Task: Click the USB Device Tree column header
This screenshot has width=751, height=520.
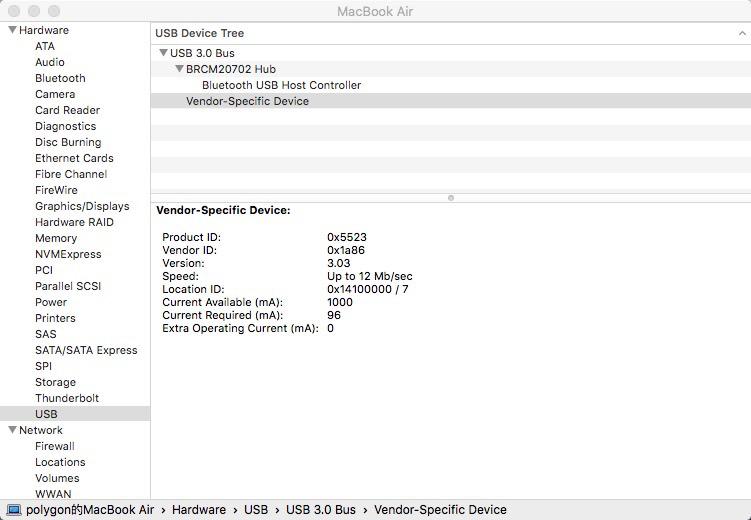Action: point(451,33)
